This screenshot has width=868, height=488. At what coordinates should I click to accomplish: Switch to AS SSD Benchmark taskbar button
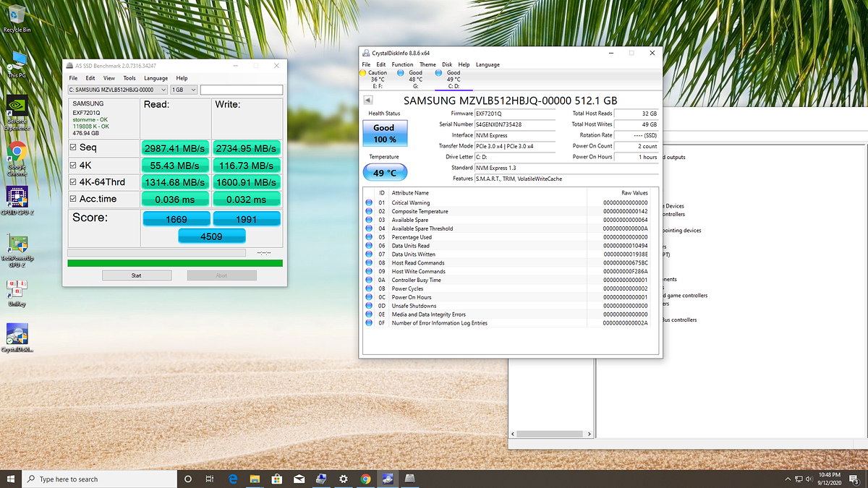[x=410, y=479]
